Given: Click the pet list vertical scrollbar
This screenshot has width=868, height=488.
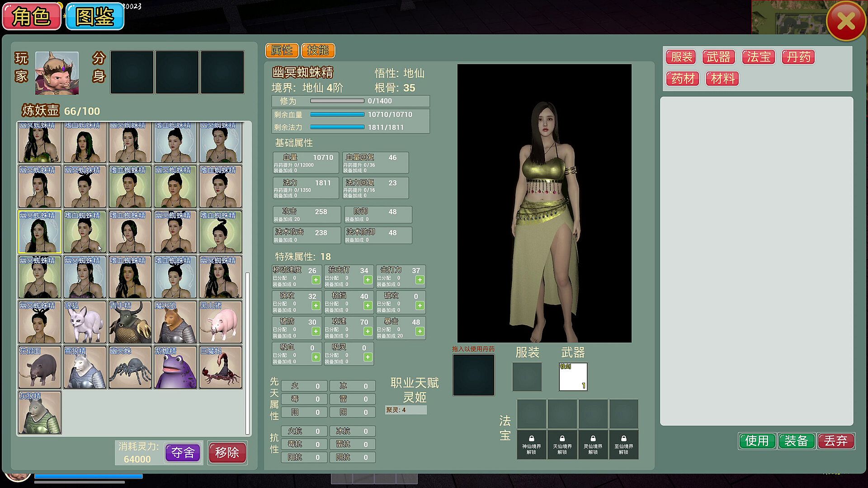Looking at the screenshot, I should coord(247,352).
